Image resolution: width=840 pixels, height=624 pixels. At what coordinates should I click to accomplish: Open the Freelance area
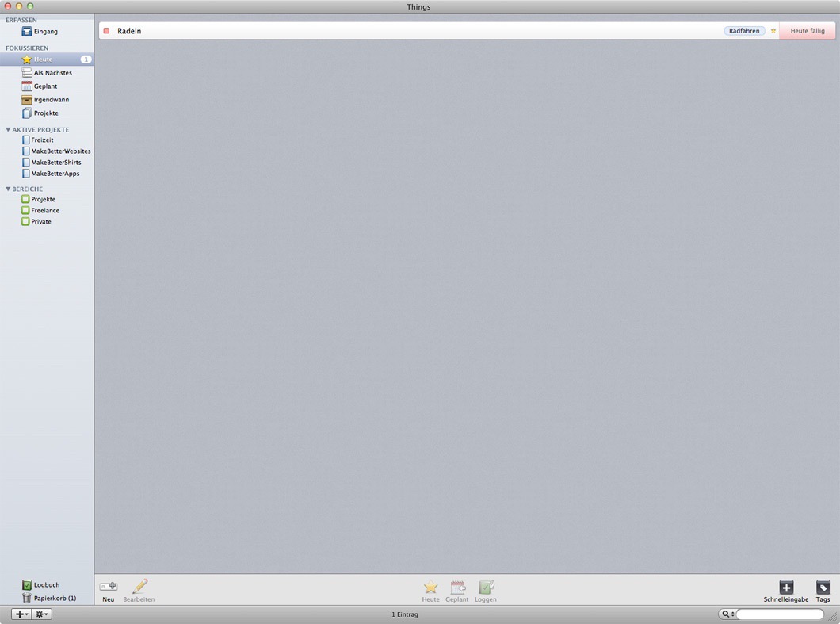(x=40, y=210)
